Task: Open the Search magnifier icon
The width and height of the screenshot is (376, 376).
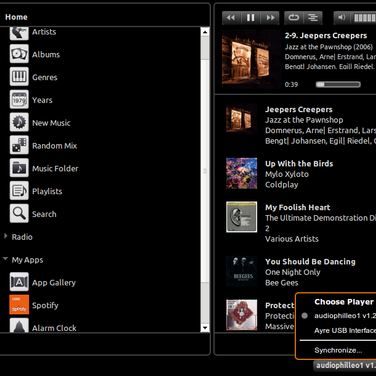Action: (x=19, y=214)
